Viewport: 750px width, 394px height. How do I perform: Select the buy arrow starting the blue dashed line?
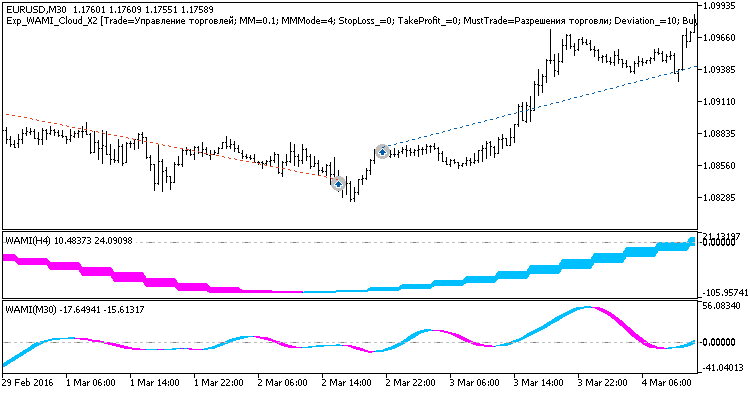tap(382, 152)
